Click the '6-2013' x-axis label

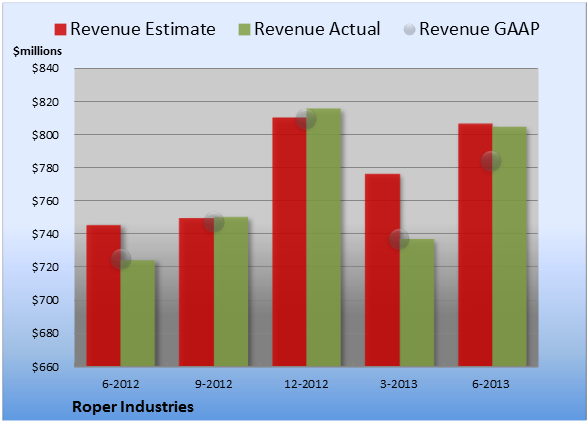(491, 384)
